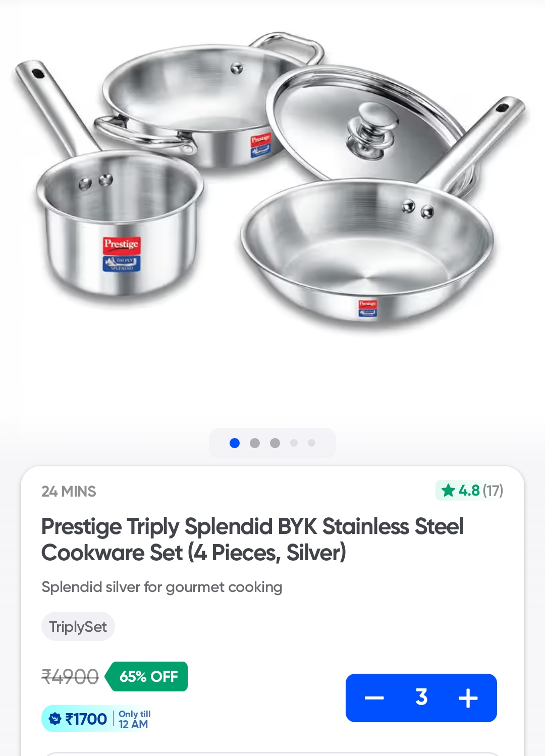
Task: Tap the 24 MINS delivery time label
Action: (69, 491)
